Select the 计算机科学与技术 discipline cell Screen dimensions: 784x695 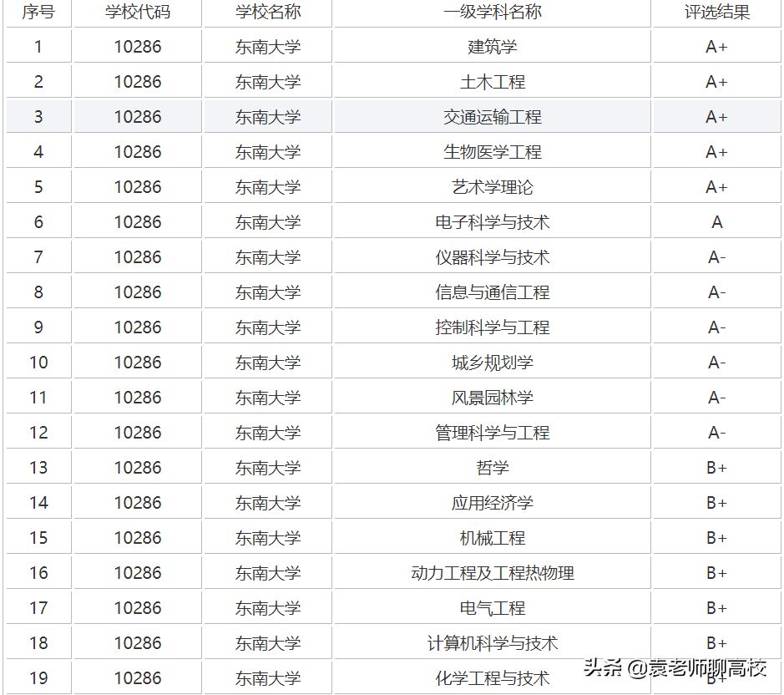[x=492, y=642]
